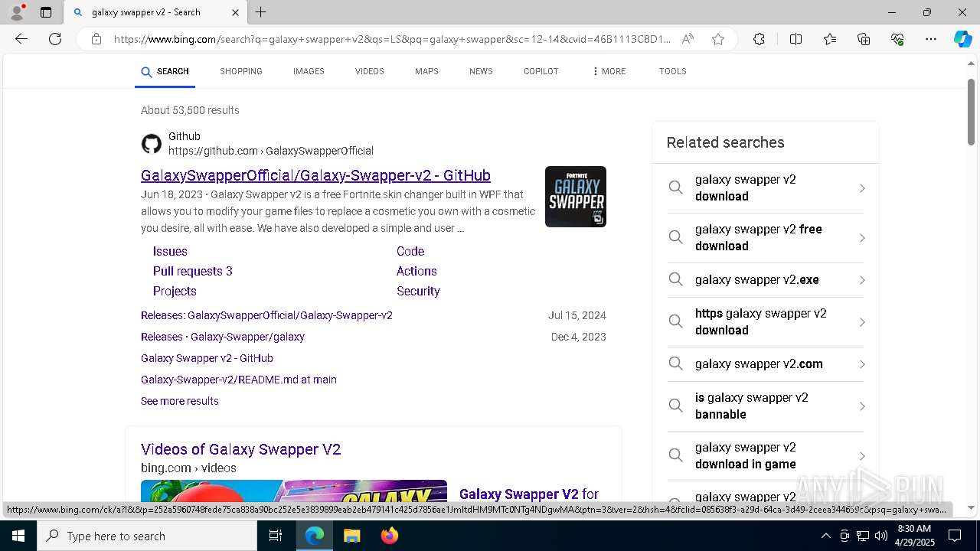Open the Issues sublink
The height and width of the screenshot is (551, 980).
(x=170, y=251)
